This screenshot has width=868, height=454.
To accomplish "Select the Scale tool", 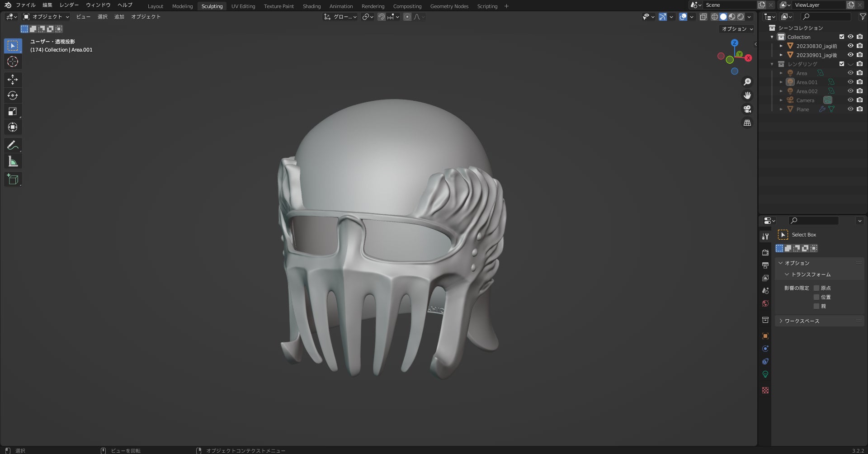I will click(13, 111).
